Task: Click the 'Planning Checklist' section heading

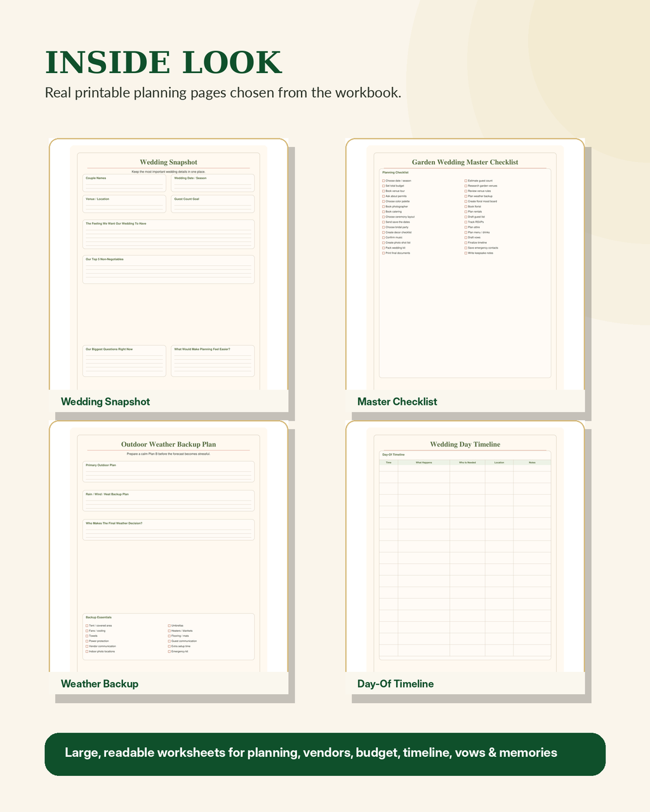Action: tap(395, 173)
